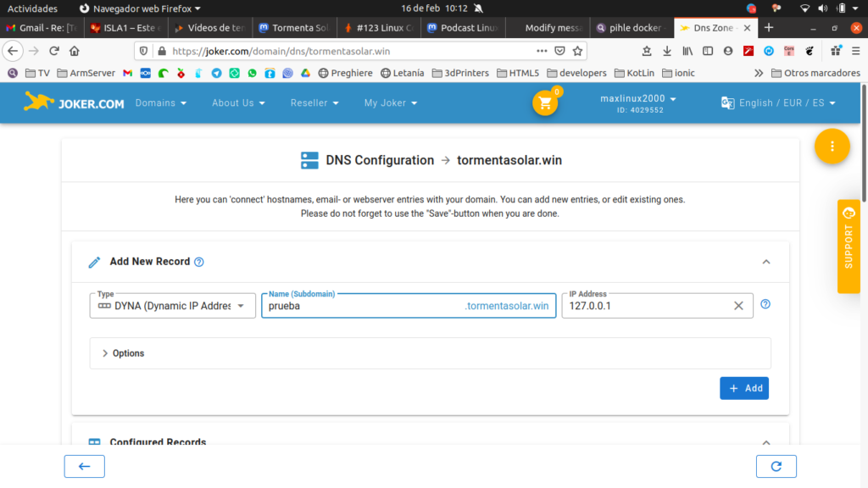Open the Firefox library

(687, 51)
